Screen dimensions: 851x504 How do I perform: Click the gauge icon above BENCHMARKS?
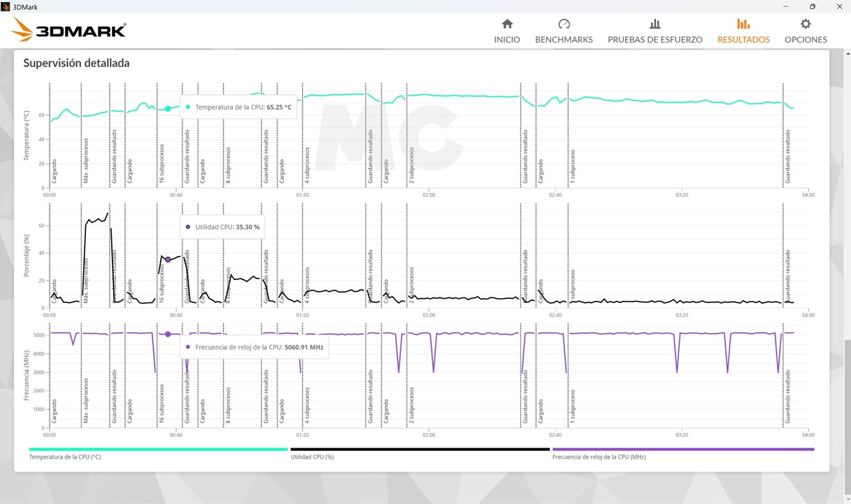564,24
